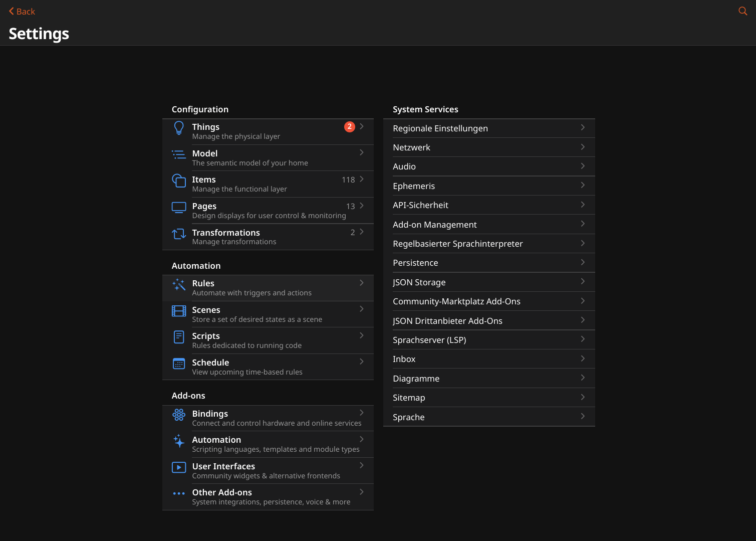Click the Schedule calendar icon
This screenshot has width=756, height=541.
179,364
